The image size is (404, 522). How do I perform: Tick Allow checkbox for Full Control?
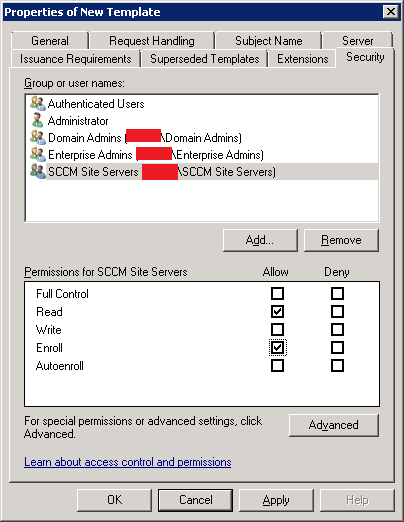277,294
